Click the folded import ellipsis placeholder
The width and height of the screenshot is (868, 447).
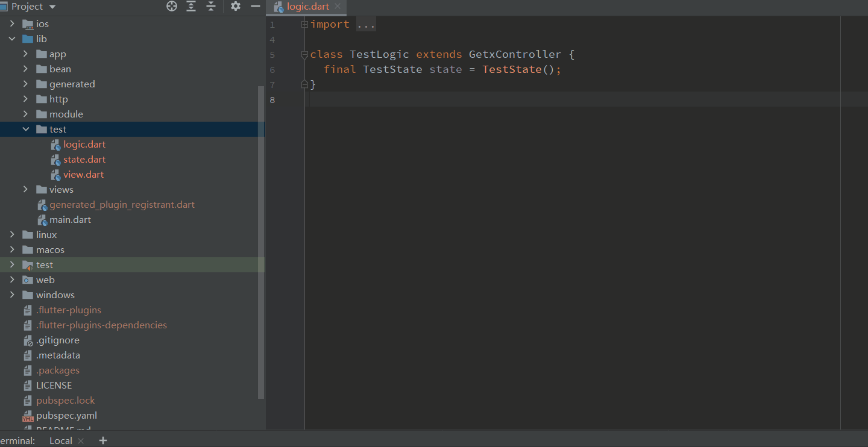pyautogui.click(x=366, y=24)
